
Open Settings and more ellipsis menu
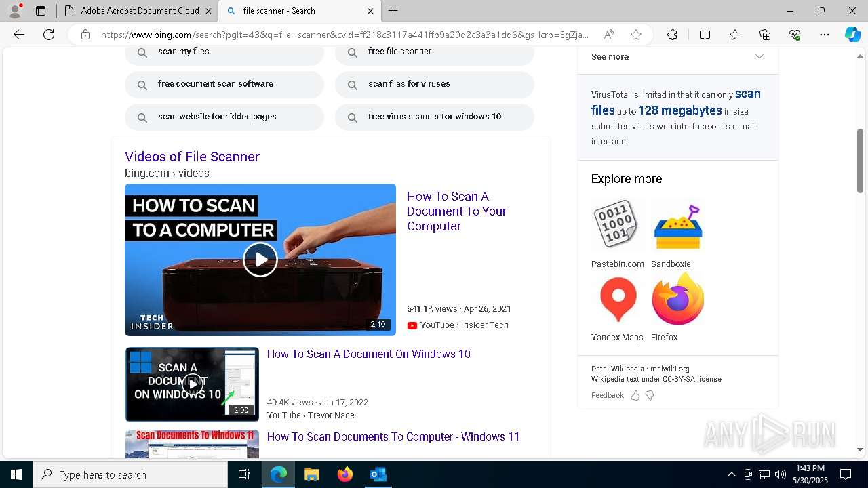[825, 35]
